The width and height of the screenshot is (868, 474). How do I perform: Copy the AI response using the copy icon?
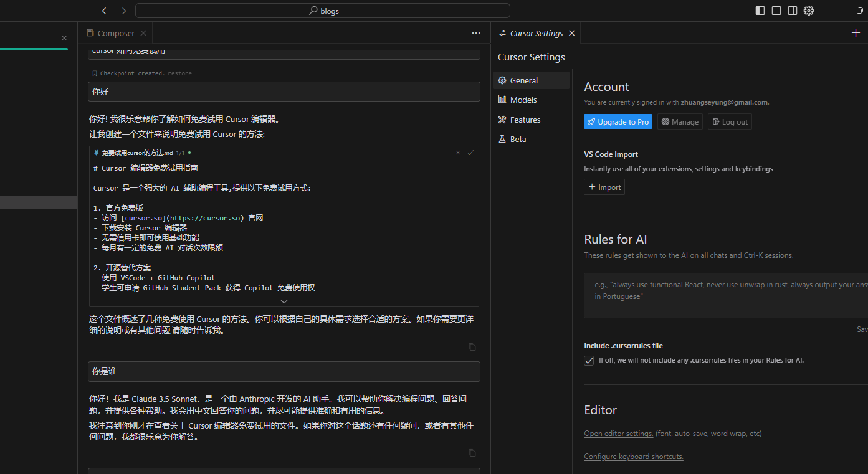pos(472,347)
